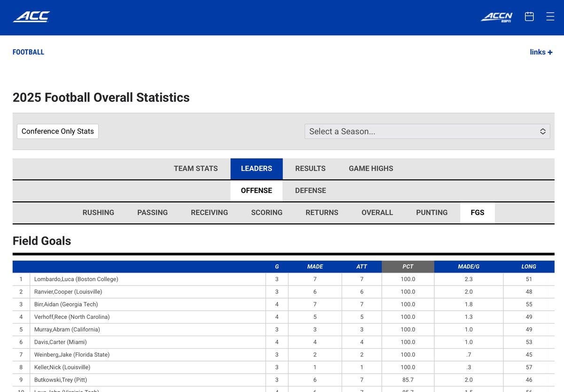The image size is (564, 392).
Task: Click the Field Goals section heading
Action: pyautogui.click(x=42, y=241)
